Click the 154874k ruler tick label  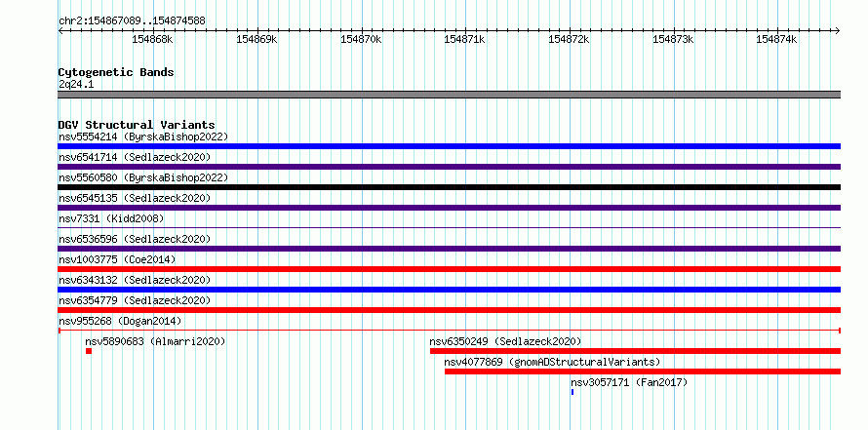[776, 39]
